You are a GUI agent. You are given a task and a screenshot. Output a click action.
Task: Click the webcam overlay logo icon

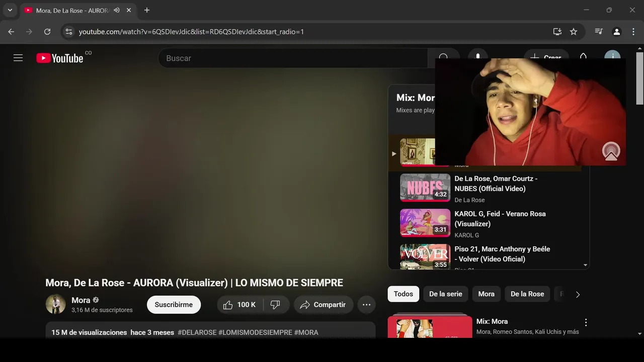tap(611, 151)
